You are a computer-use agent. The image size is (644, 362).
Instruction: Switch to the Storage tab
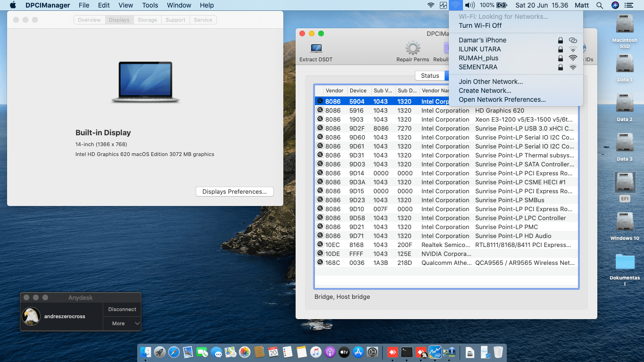pyautogui.click(x=147, y=20)
